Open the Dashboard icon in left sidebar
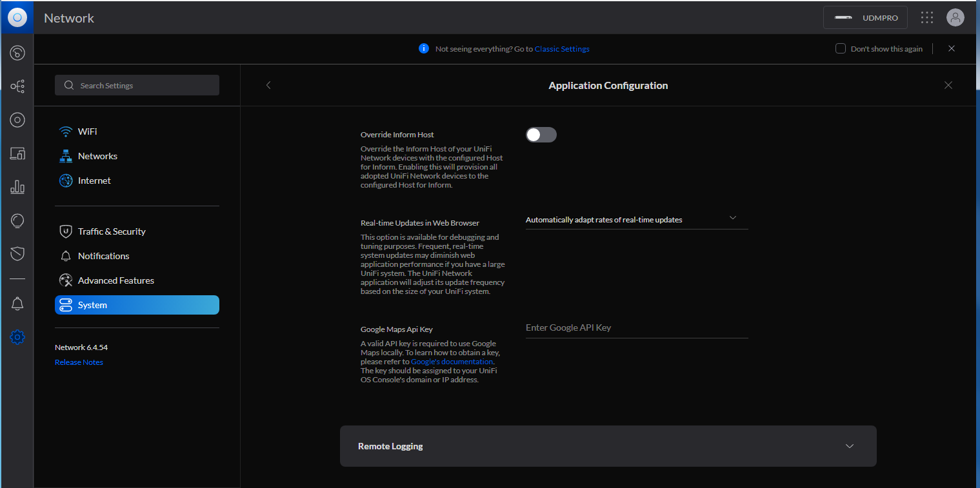 17,53
